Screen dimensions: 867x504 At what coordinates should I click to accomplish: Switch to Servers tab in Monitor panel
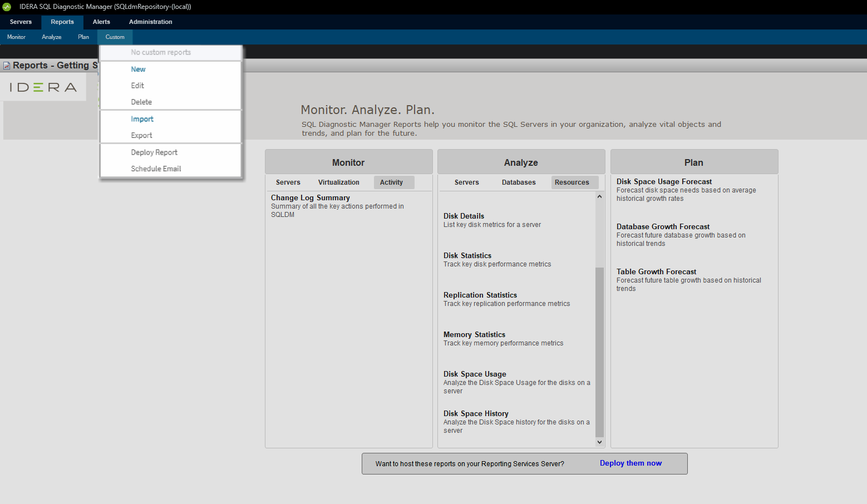(x=288, y=182)
